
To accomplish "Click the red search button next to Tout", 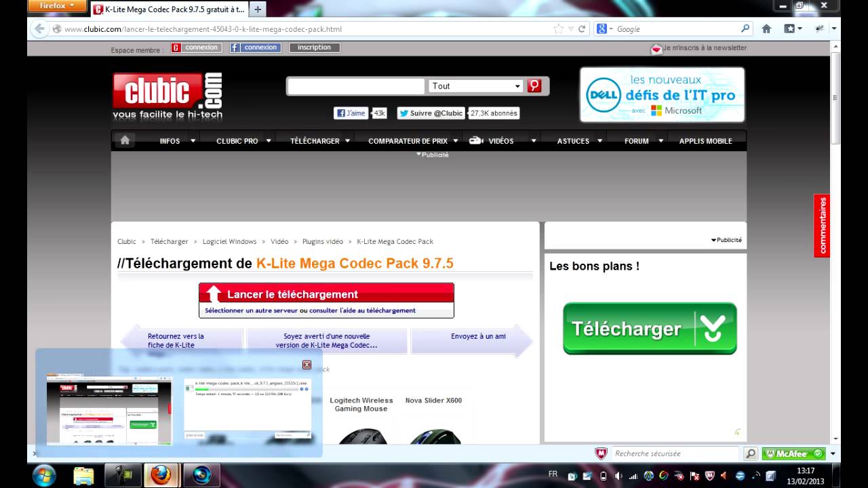I will [x=534, y=86].
